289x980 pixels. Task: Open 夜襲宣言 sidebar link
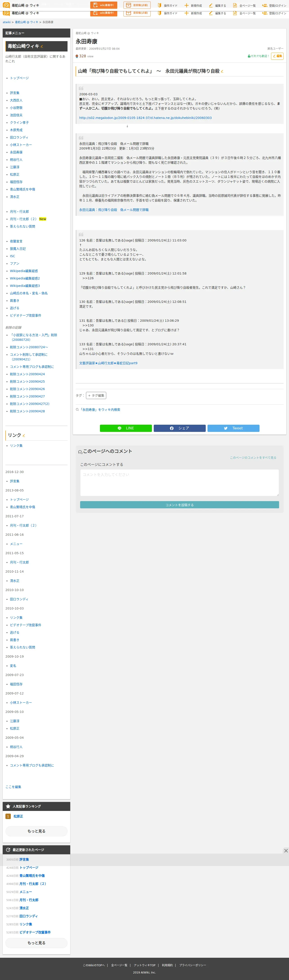[x=16, y=242]
